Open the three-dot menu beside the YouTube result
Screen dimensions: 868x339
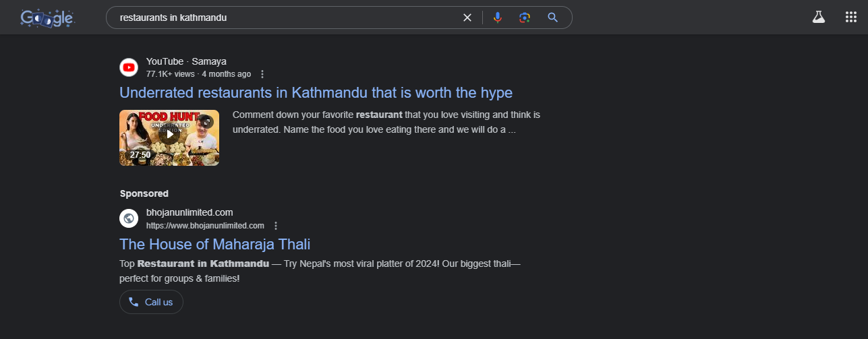(262, 74)
